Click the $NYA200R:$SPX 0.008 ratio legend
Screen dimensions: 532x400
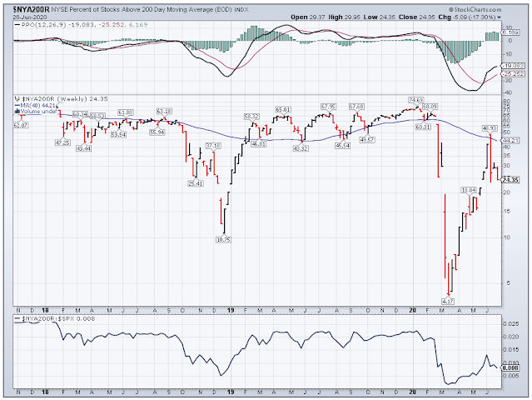(x=55, y=319)
